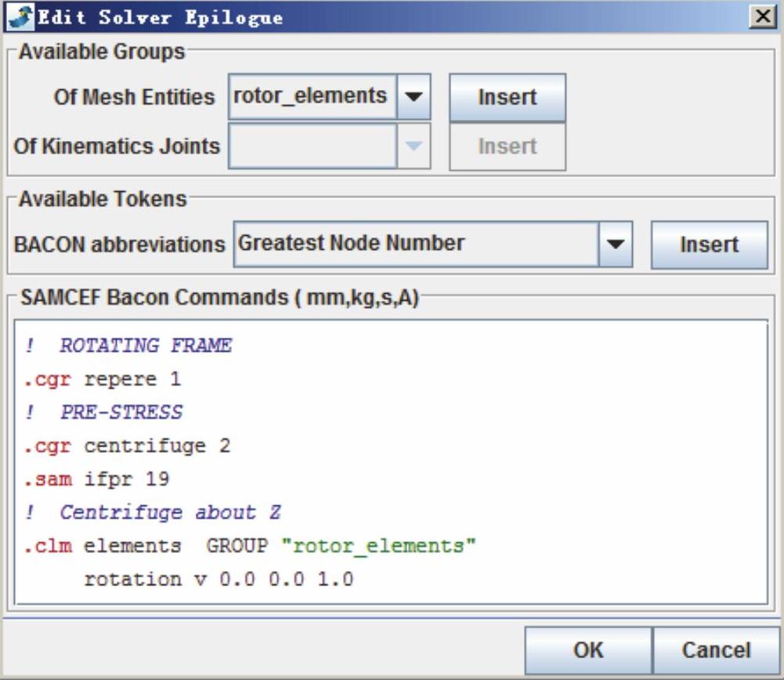Insert the selected BACON abbreviation token
The height and width of the screenshot is (680, 784).
709,244
